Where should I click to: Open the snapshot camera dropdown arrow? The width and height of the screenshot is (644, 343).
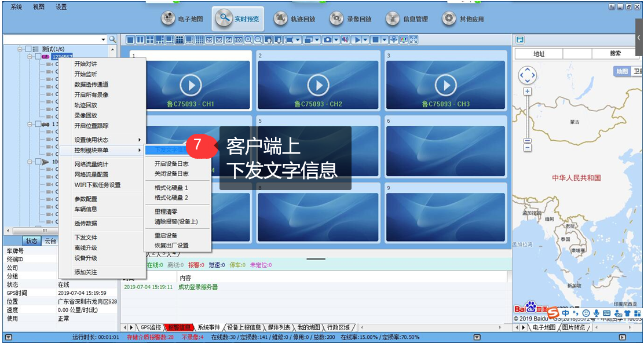(336, 39)
